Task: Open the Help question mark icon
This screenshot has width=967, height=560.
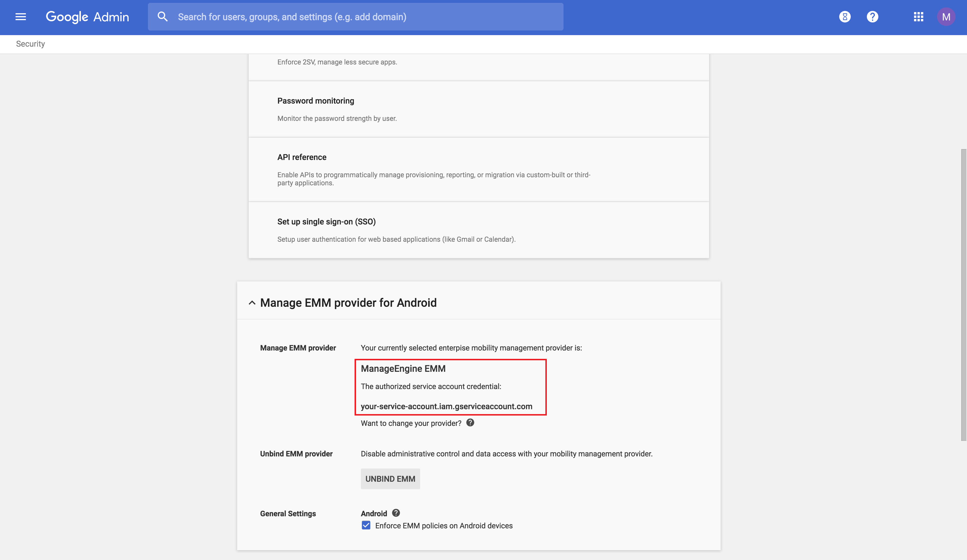Action: (x=872, y=16)
